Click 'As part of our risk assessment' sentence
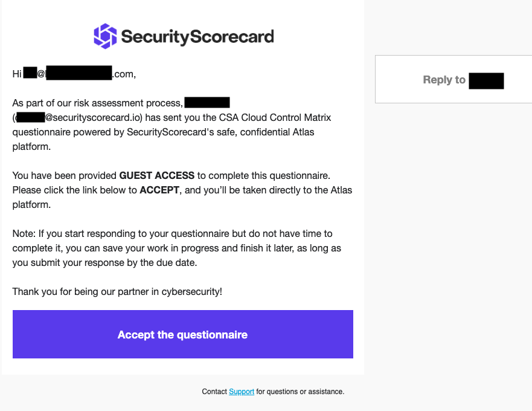Viewport: 532px width, 411px height. [x=98, y=103]
